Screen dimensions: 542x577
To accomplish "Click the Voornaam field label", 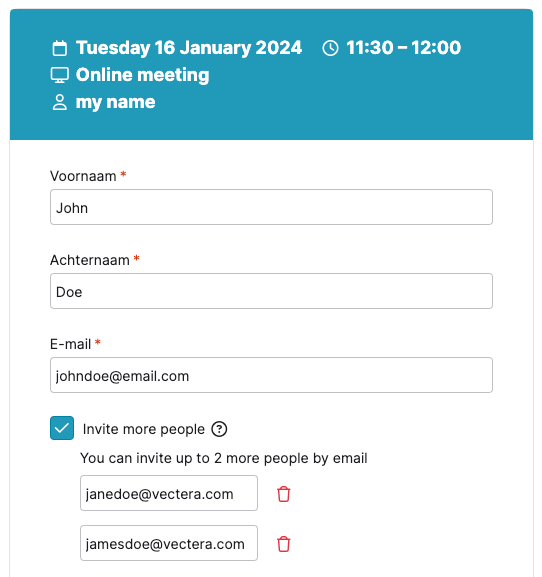I will coord(83,176).
